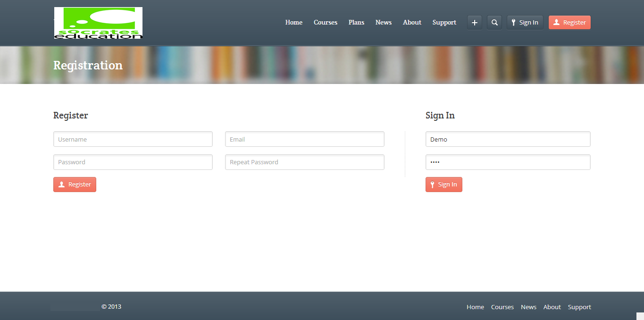The image size is (644, 320).
Task: Click the plus icon in the navbar
Action: pyautogui.click(x=474, y=22)
